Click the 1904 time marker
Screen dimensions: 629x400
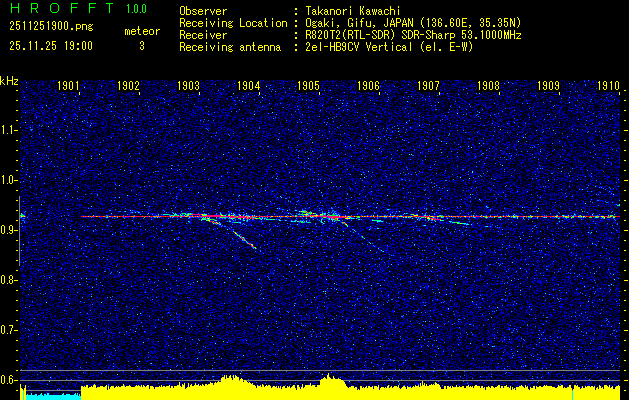click(x=248, y=86)
